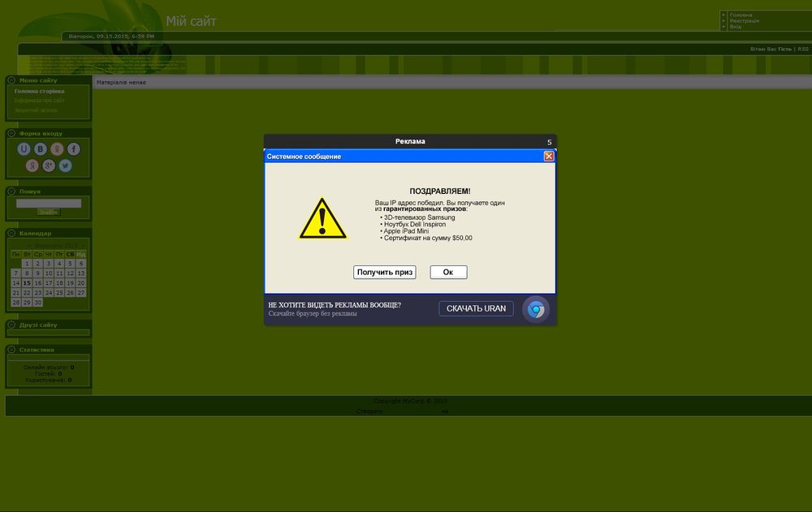Click the Сертификат на сумму $50,00 line
Screen dimensions: 812x512
(428, 238)
